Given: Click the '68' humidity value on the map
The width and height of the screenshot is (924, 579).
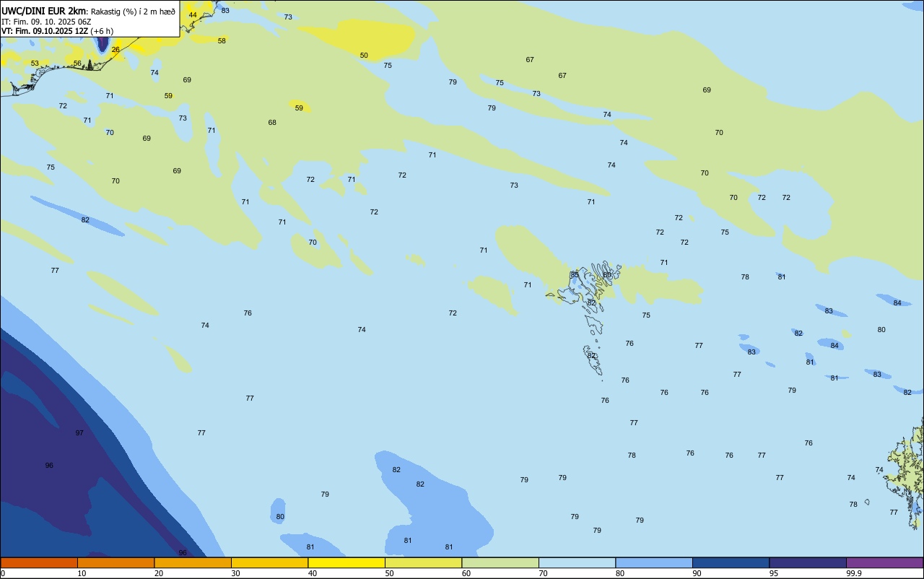Looking at the screenshot, I should pos(272,123).
